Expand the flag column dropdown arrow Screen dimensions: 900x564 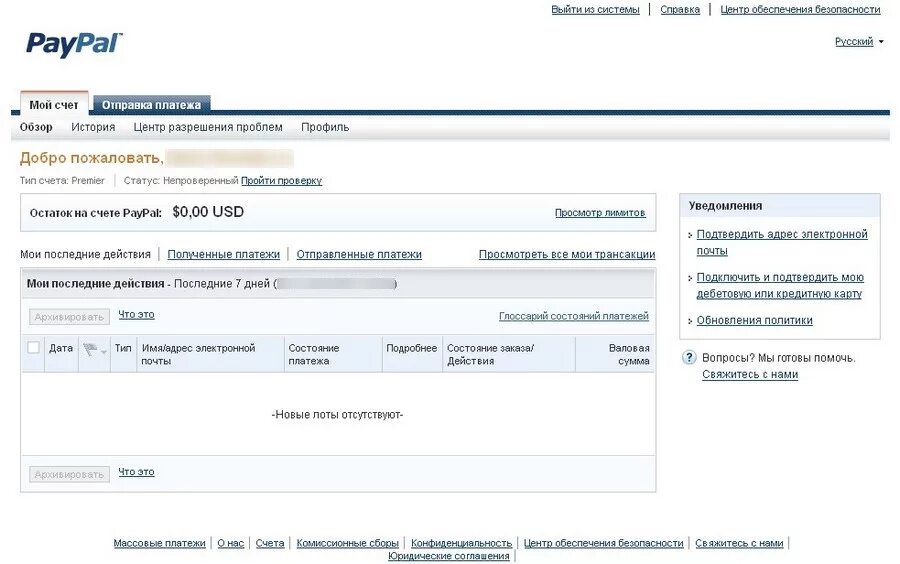[104, 352]
